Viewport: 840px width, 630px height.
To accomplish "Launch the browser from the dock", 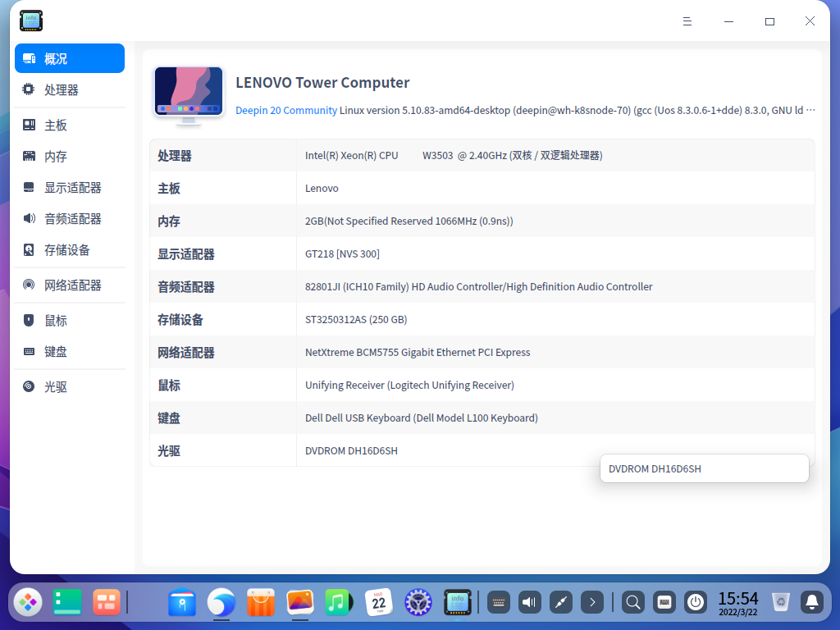I will tap(221, 602).
